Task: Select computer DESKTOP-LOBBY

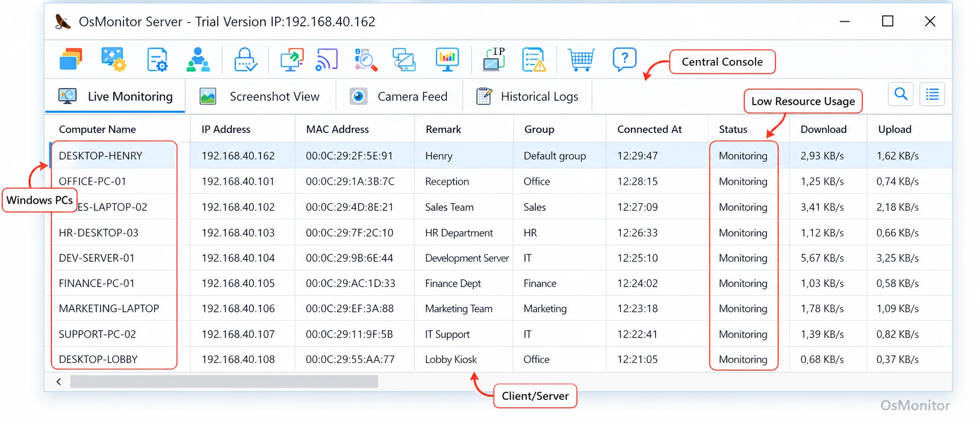Action: pyautogui.click(x=98, y=359)
